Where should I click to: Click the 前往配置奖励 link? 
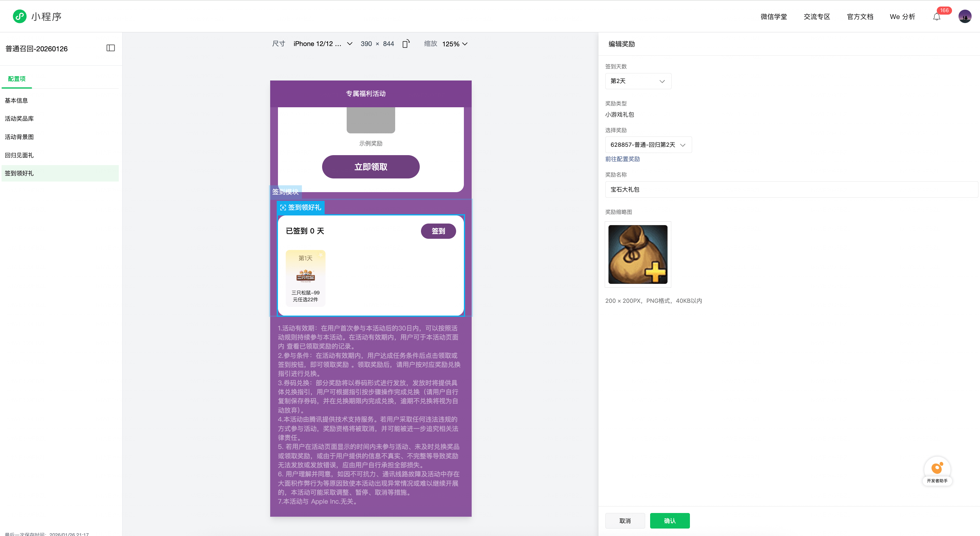(x=622, y=159)
